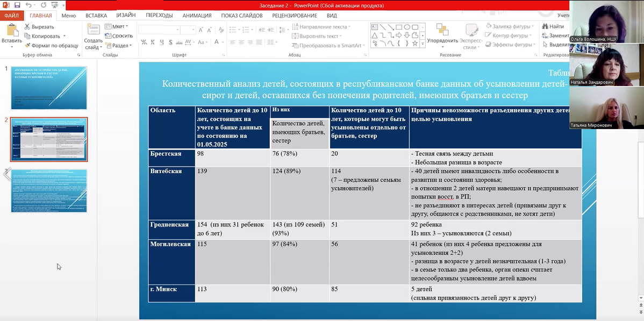
Task: Reset the slide with Сбросить
Action: (119, 36)
